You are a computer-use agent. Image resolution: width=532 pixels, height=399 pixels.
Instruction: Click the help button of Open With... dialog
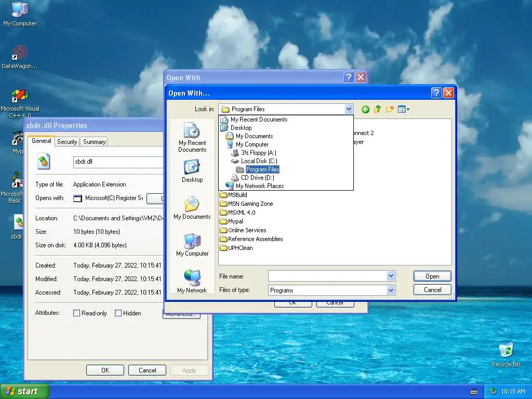click(x=436, y=92)
